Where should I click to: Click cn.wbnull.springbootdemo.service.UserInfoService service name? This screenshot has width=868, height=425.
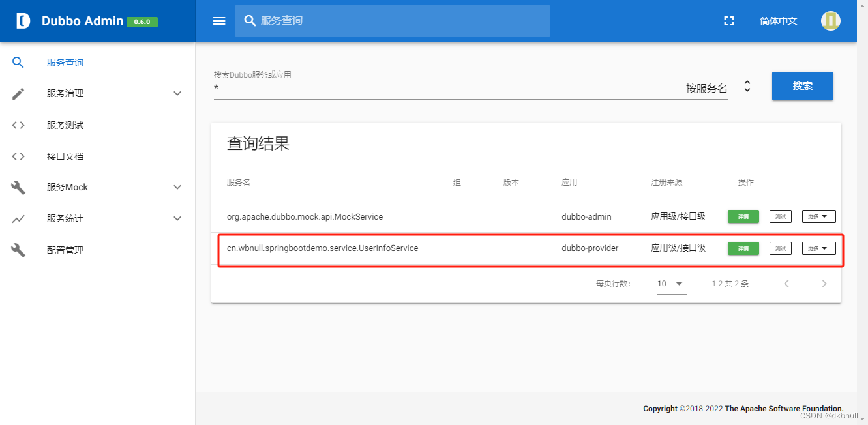click(x=322, y=248)
